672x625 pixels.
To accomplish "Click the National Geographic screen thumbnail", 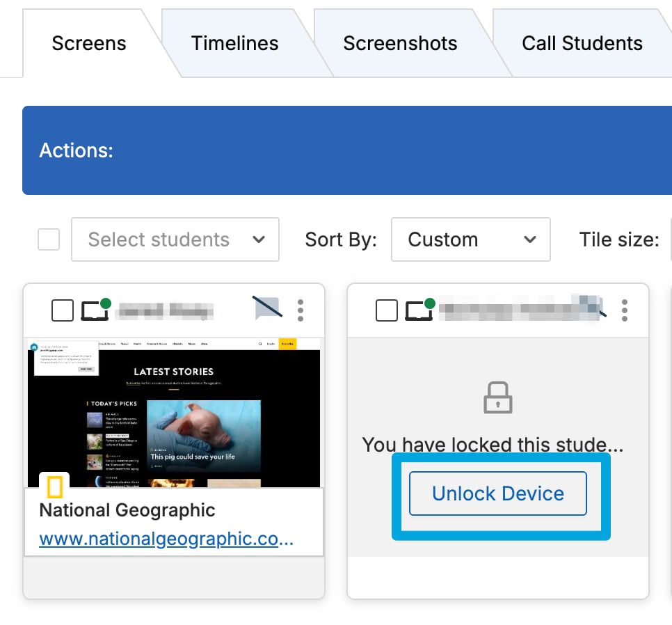I will click(x=174, y=413).
